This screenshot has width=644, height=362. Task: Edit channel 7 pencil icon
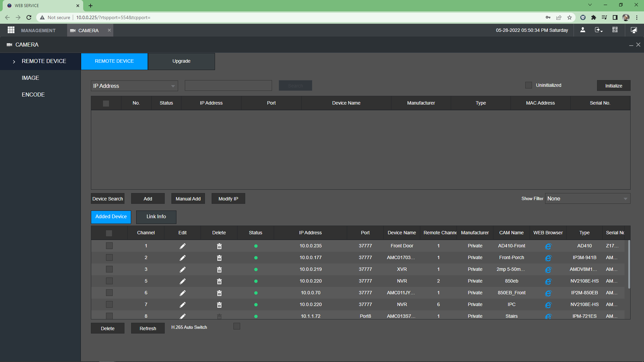(182, 305)
